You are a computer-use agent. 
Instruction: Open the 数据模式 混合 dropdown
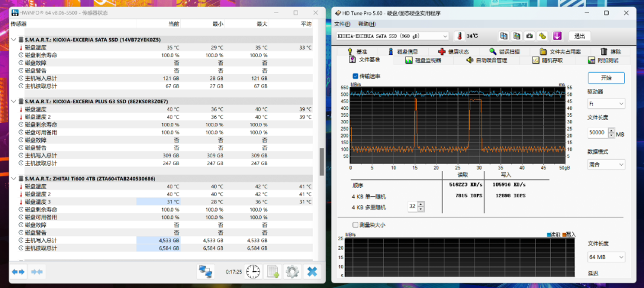pos(606,165)
